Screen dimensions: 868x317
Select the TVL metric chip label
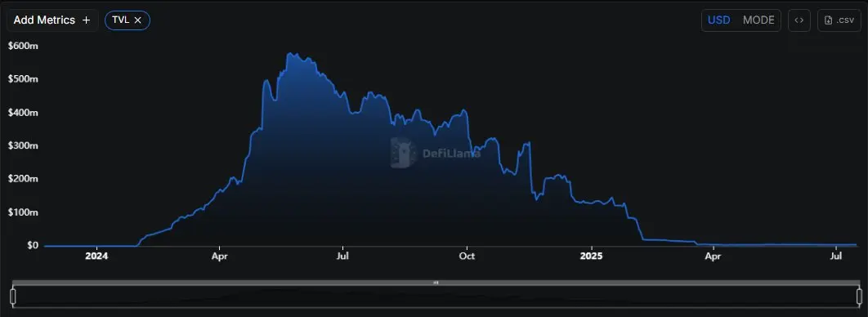coord(120,20)
